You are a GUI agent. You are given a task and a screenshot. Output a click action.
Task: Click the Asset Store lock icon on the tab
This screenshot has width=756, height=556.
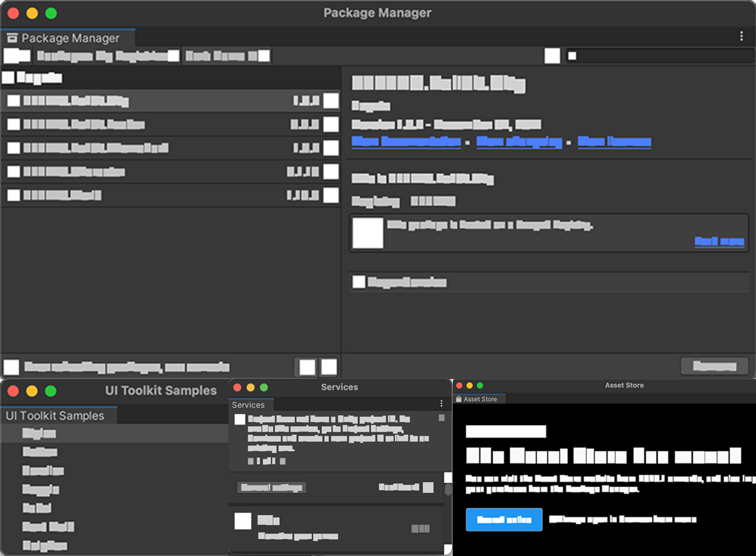point(460,399)
